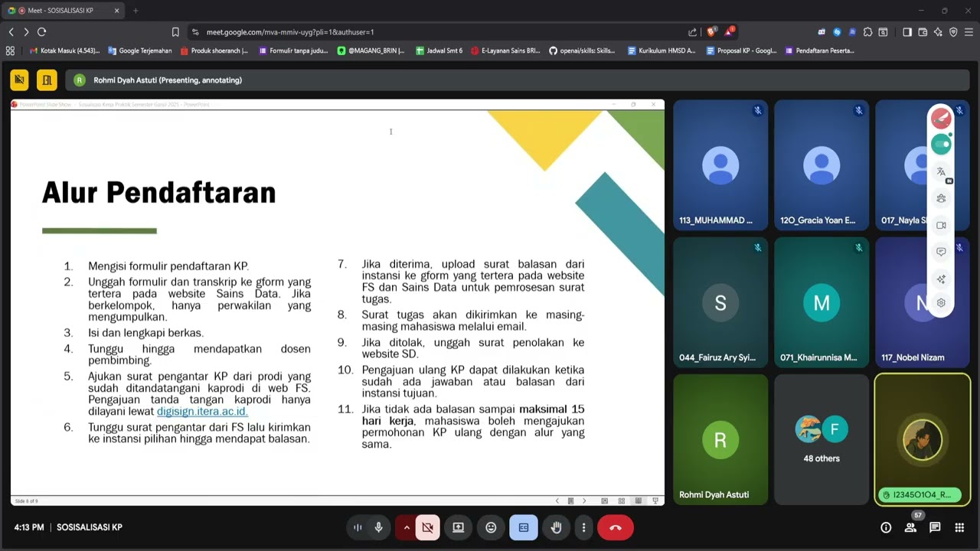Click the browser back arrow
980x551 pixels.
[11, 32]
